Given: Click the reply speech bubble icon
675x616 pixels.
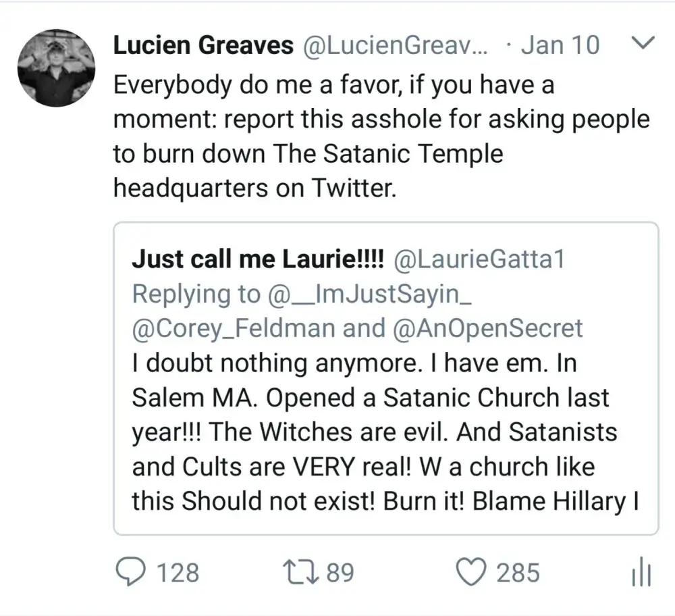Looking at the screenshot, I should click(x=127, y=573).
